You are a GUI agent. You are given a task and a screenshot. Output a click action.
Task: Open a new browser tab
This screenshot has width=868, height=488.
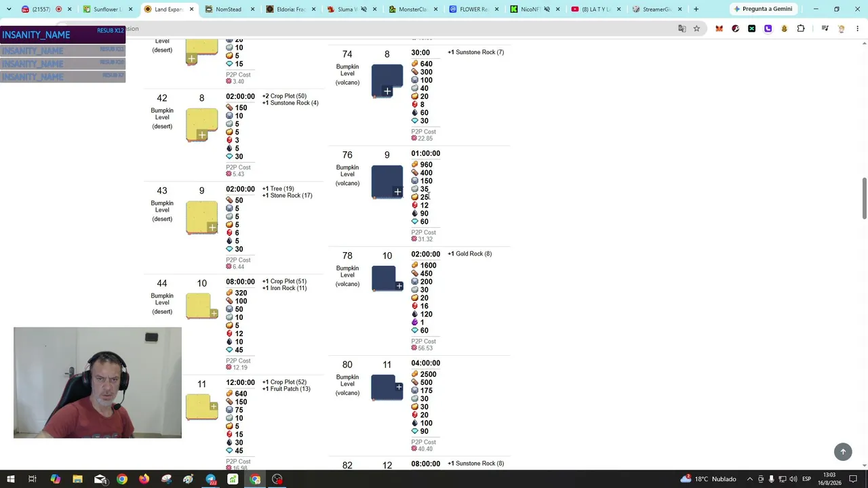coord(696,9)
